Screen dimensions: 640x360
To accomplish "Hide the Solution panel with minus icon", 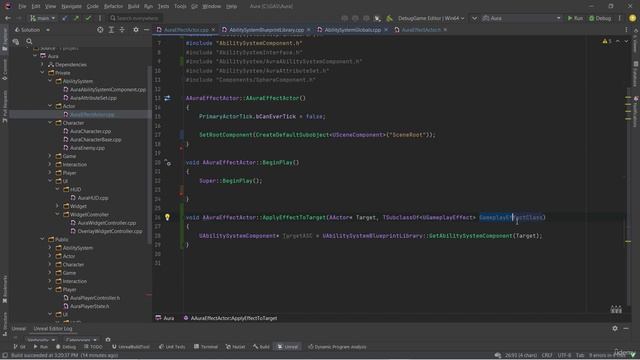I will click(x=146, y=30).
